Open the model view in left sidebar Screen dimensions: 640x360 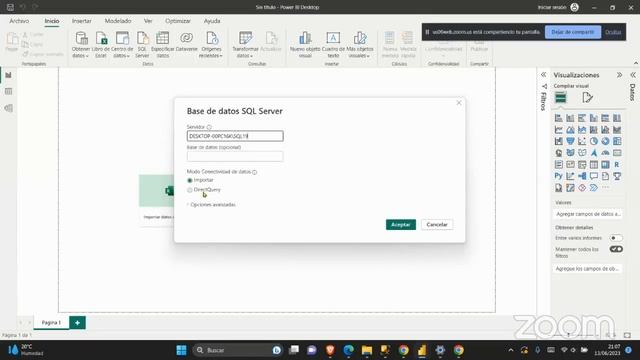click(x=8, y=108)
